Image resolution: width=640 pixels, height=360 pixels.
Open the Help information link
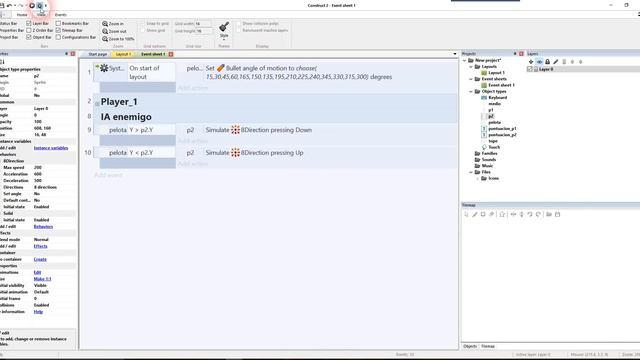tap(38, 312)
